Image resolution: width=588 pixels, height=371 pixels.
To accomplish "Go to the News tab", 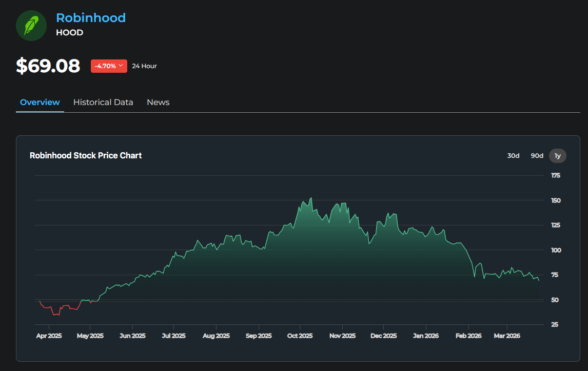I will [x=158, y=102].
